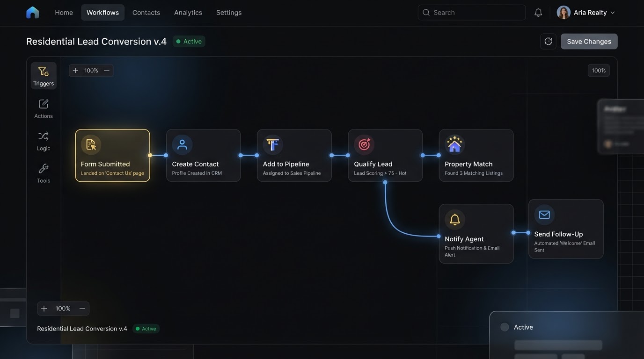Open the Logic sidebar panel
Viewport: 644px width, 359px height.
(44, 141)
